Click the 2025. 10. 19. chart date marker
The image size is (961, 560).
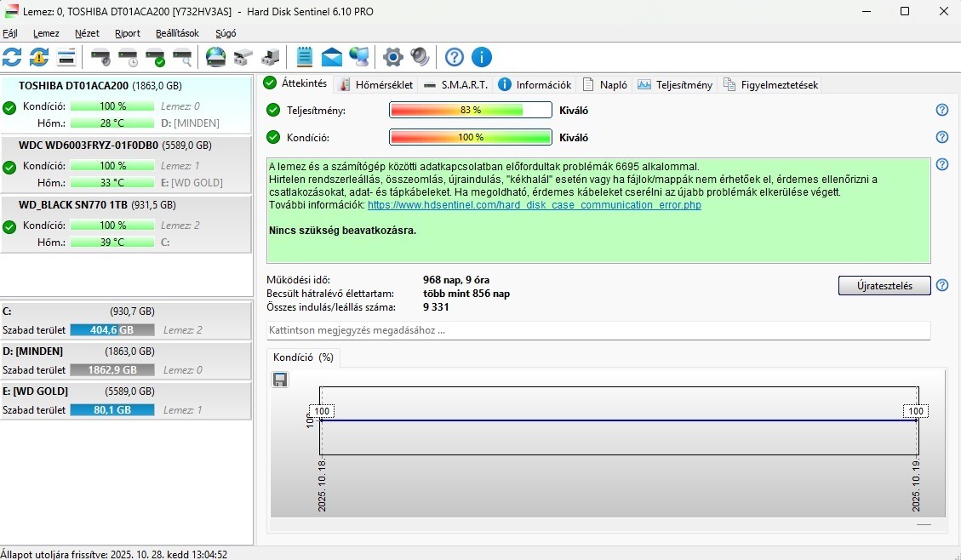pyautogui.click(x=916, y=485)
